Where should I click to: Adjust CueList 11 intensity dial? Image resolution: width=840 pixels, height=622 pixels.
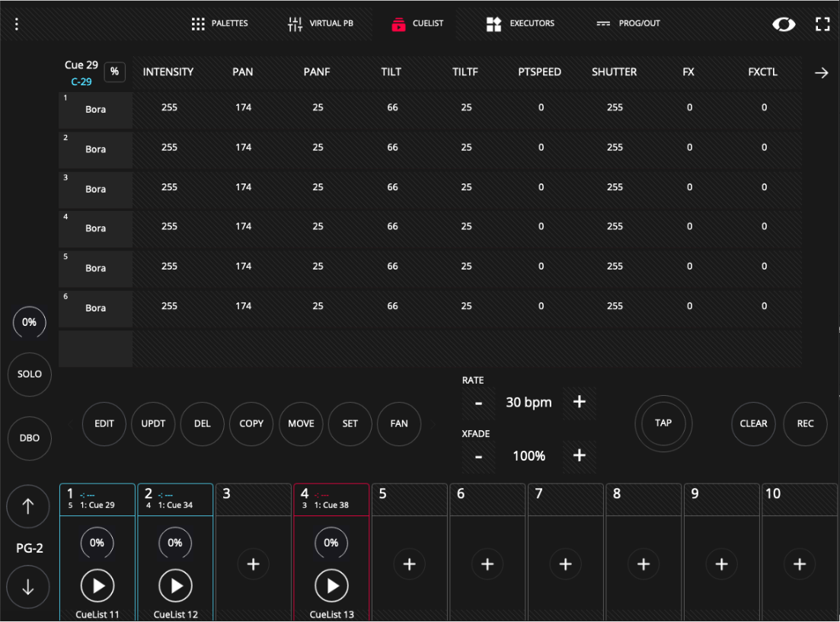click(97, 544)
